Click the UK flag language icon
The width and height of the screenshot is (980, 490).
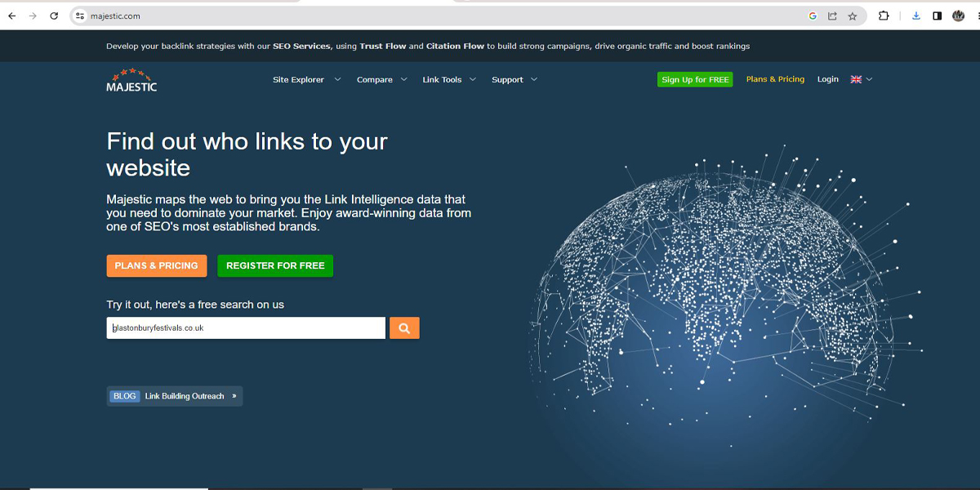[x=856, y=79]
